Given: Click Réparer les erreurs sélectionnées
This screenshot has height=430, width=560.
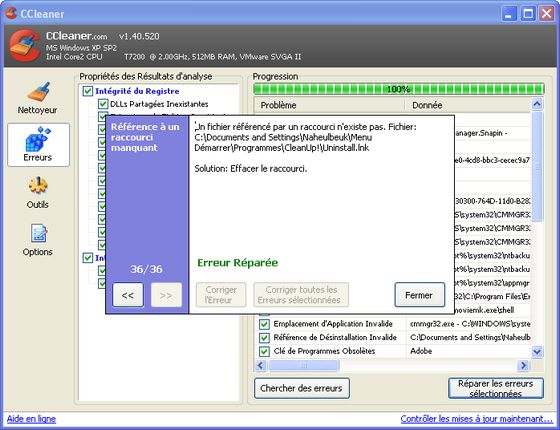Looking at the screenshot, I should [x=496, y=388].
